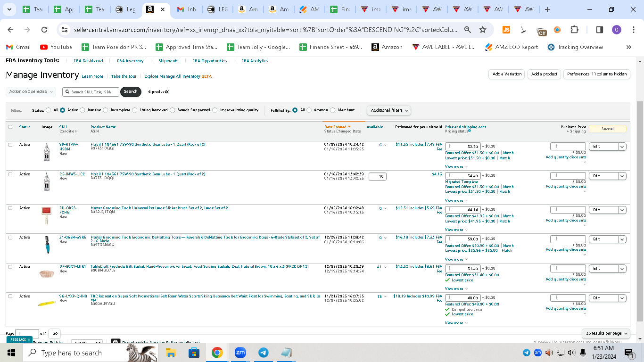
Task: Open the Gmail bookmark
Action: (18, 47)
